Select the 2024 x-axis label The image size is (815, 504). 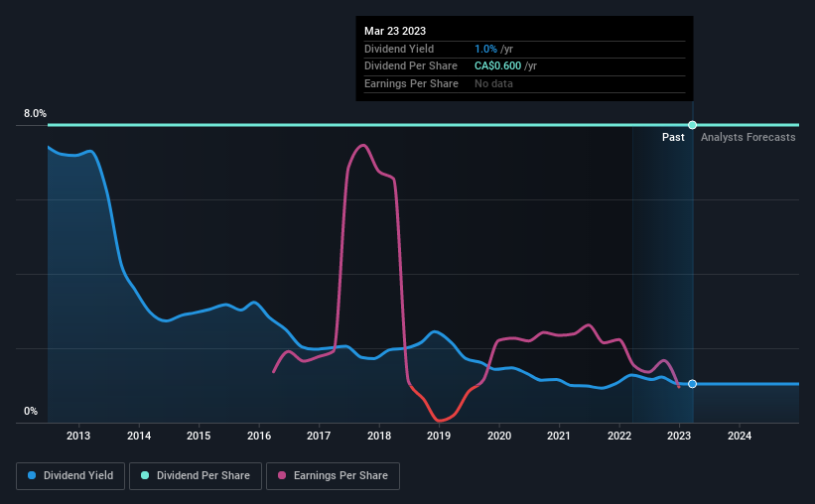[740, 436]
